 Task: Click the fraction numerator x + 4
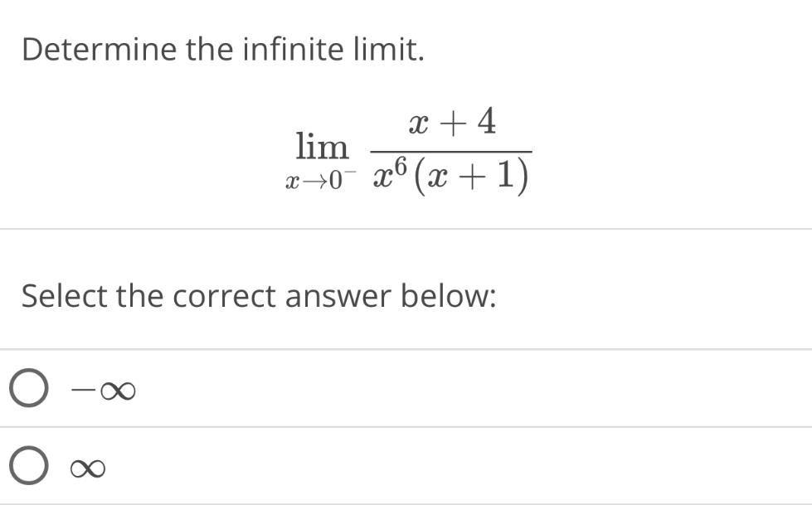click(451, 122)
